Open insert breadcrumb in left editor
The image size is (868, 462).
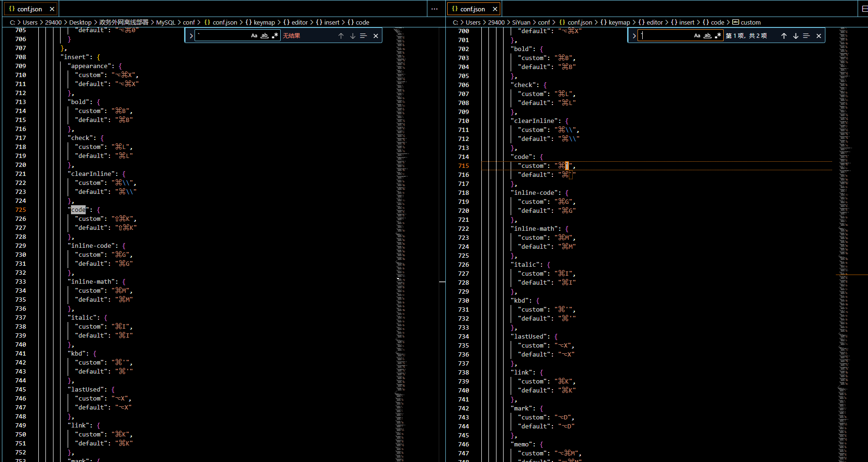click(327, 22)
